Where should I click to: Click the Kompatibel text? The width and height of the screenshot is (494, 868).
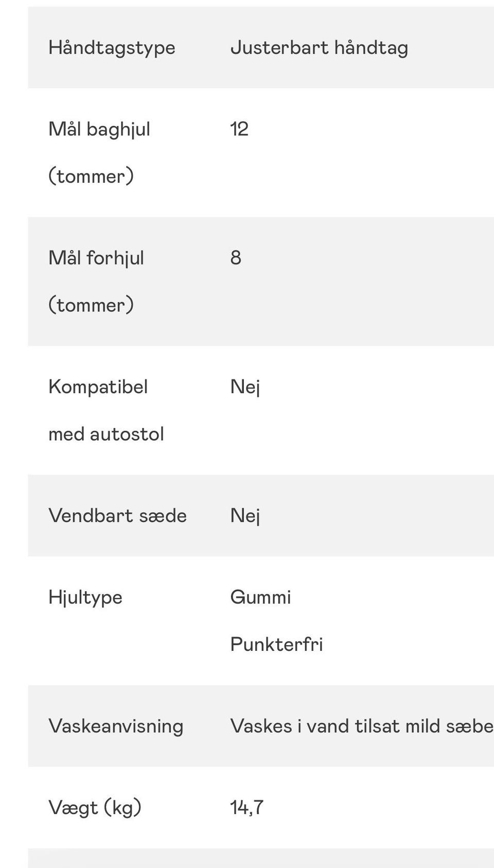coord(98,387)
